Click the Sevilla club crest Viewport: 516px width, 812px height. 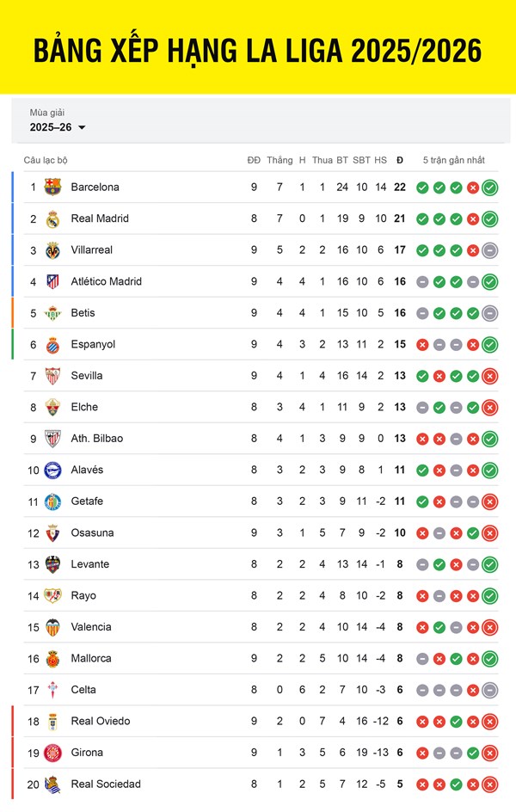click(53, 376)
